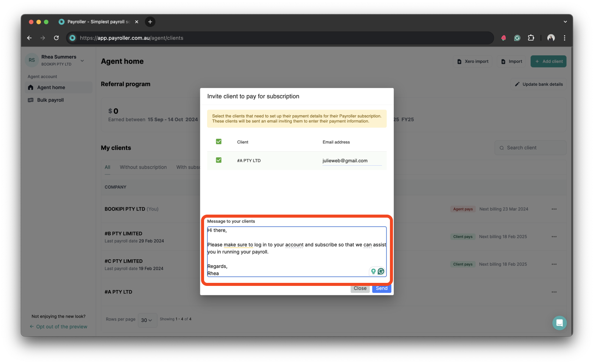Image resolution: width=594 pixels, height=364 pixels.
Task: Open options menu for #B PTY LIMITED row
Action: 554,237
